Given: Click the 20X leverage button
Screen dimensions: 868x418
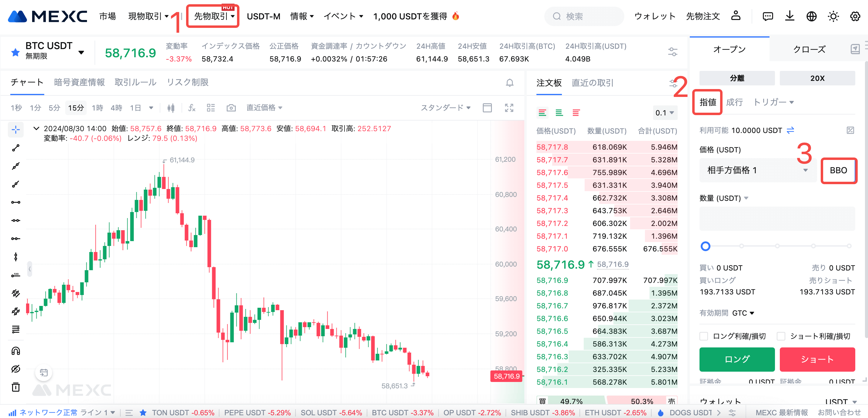Looking at the screenshot, I should pos(817,78).
